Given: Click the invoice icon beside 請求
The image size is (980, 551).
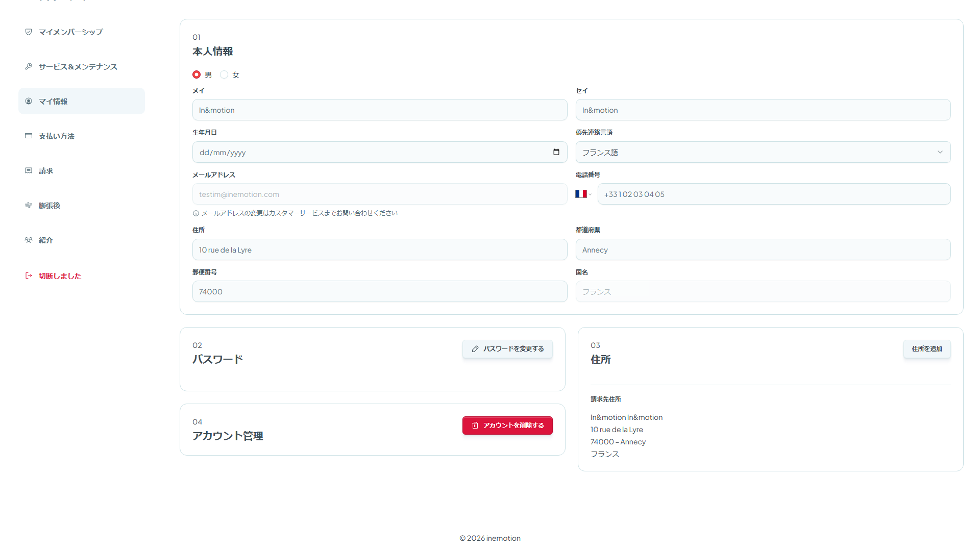Looking at the screenshot, I should point(29,170).
